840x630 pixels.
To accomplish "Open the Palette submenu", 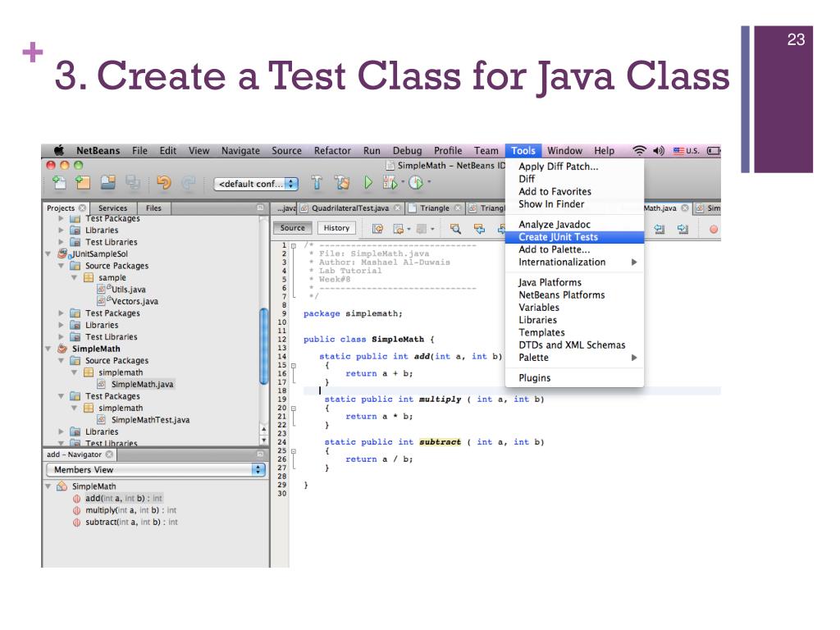I will tap(574, 358).
